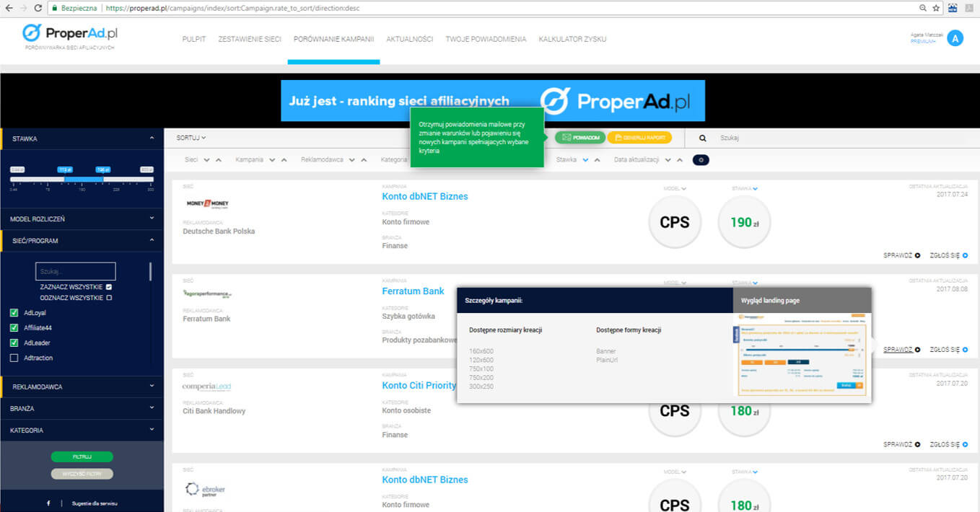This screenshot has height=512, width=980.
Task: Open the user avatar A profile
Action: tap(955, 38)
